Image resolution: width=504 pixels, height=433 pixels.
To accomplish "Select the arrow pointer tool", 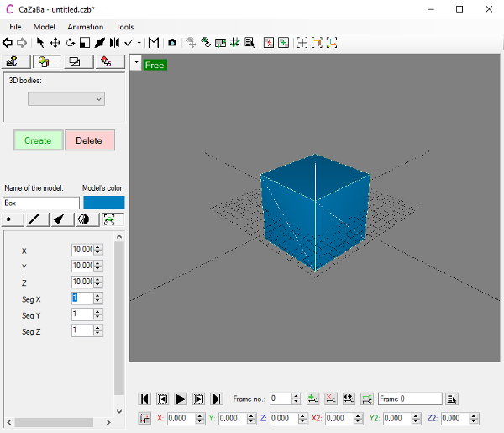I will click(x=40, y=42).
